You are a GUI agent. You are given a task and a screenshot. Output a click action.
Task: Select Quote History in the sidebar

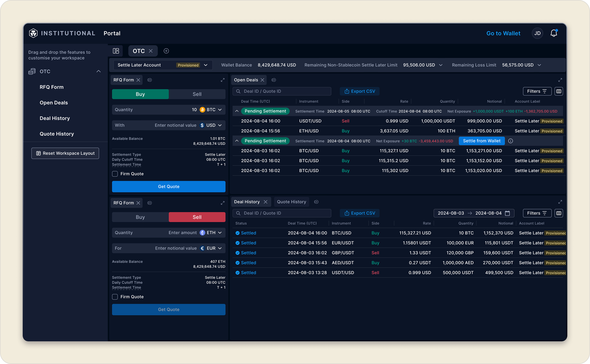[57, 134]
